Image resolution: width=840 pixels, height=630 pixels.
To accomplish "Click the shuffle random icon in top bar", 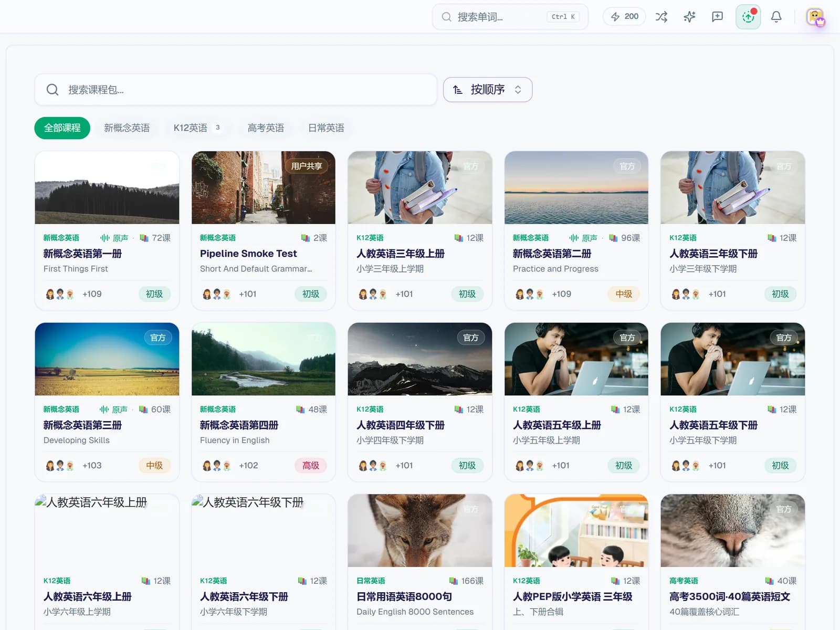I will (661, 17).
